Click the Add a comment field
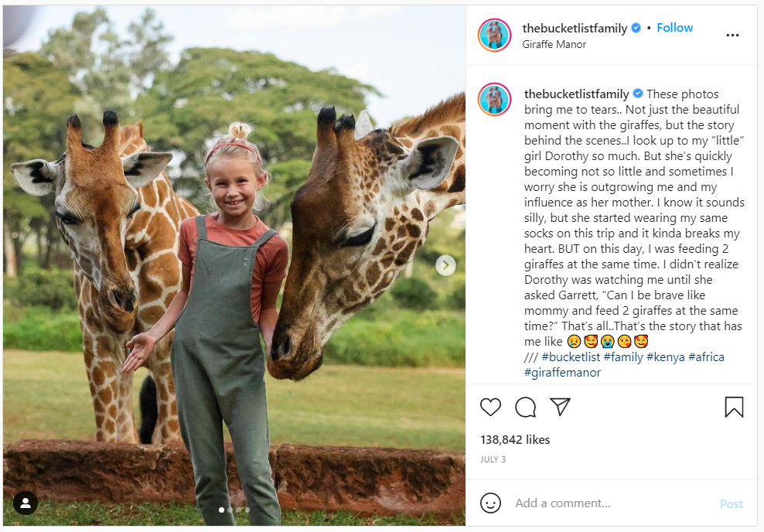Screen dimensions: 764x532 [x=603, y=503]
